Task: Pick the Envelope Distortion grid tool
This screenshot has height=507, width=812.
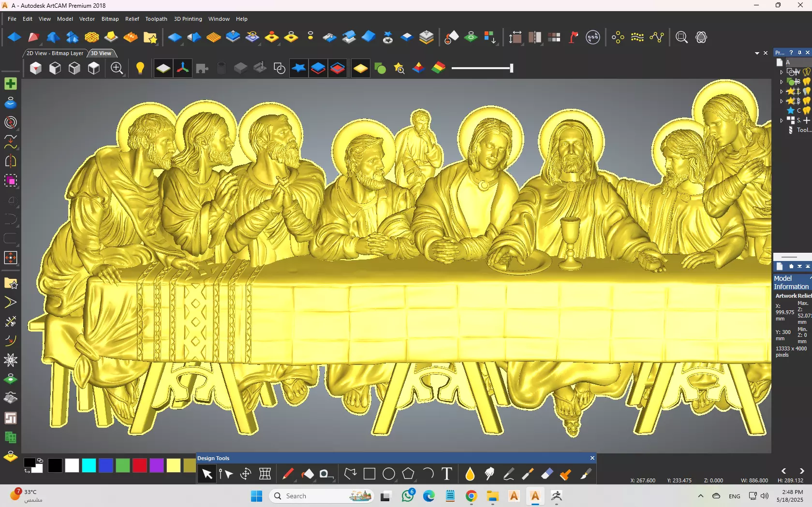Action: tap(265, 474)
